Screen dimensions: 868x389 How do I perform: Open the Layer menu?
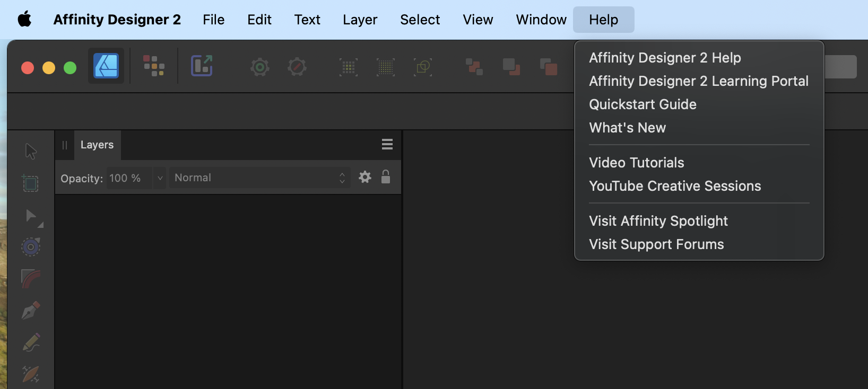(x=360, y=20)
